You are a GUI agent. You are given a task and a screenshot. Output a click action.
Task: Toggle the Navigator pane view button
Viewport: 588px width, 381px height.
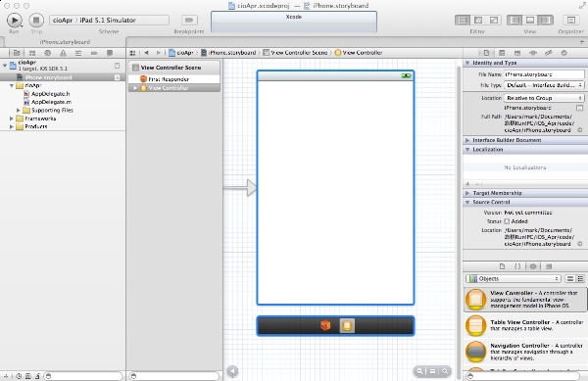click(514, 20)
